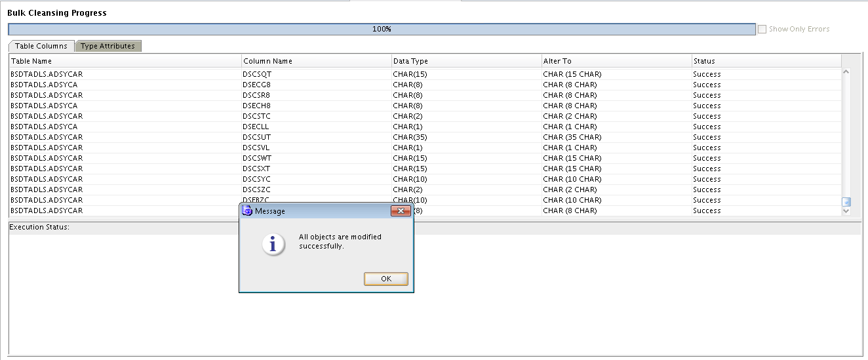The height and width of the screenshot is (360, 868).
Task: Click the 100% bulk cleansing progress bar
Action: point(382,30)
